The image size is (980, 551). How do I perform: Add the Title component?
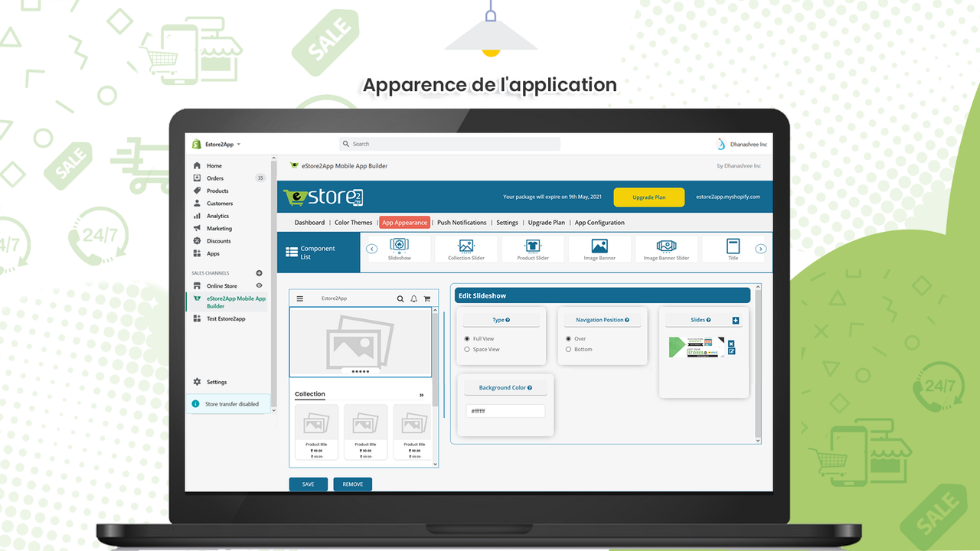tap(733, 249)
